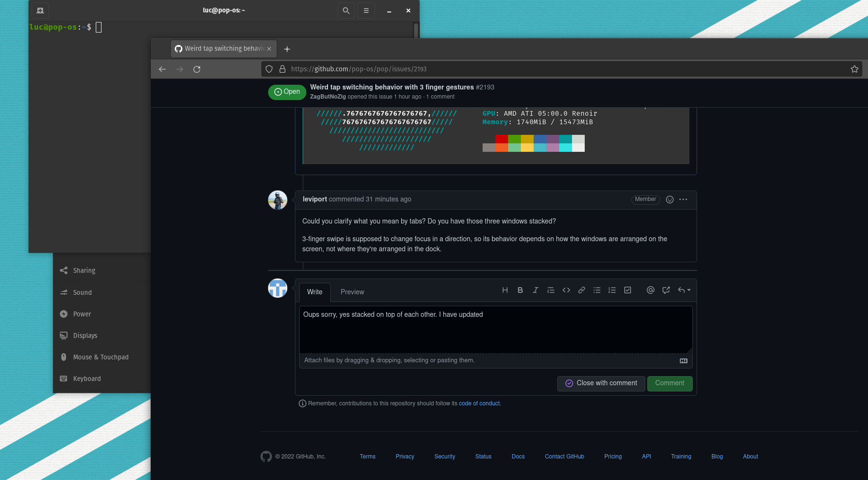The image size is (868, 480).
Task: Click the Close with comment button
Action: click(601, 383)
